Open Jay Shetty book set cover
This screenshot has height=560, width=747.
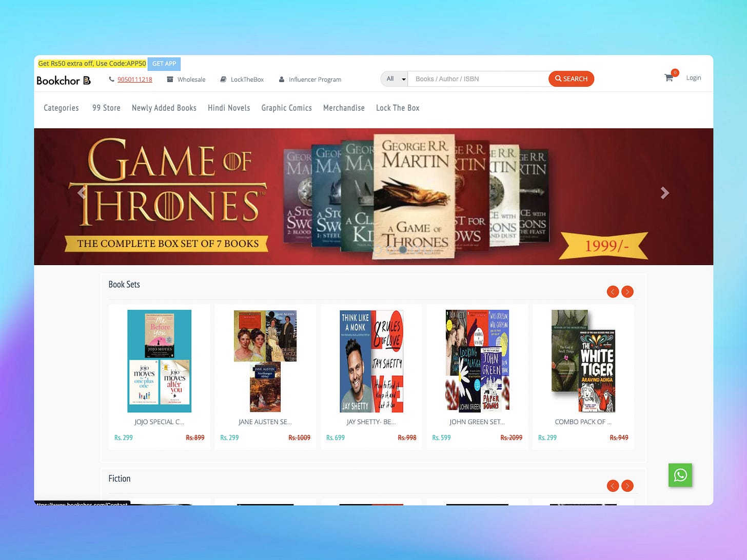coord(371,361)
